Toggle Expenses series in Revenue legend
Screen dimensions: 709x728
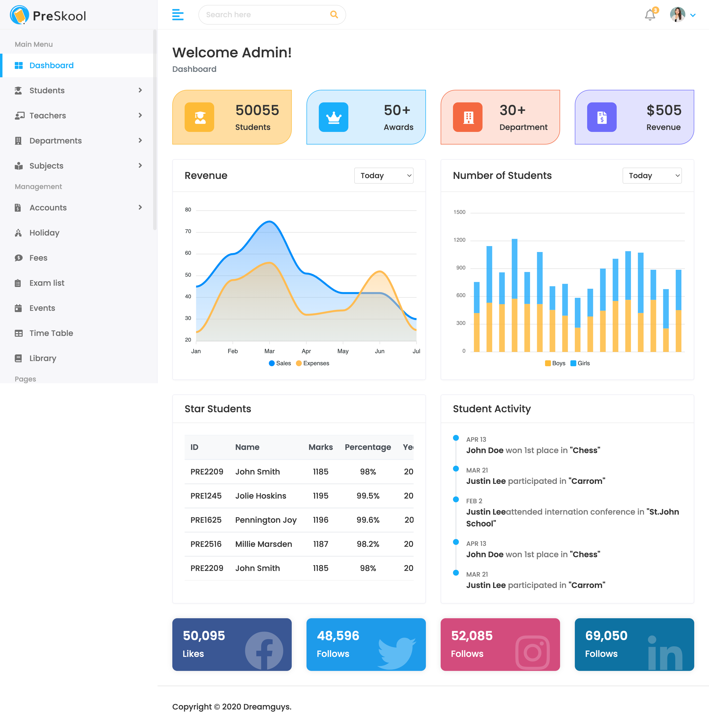coord(313,363)
